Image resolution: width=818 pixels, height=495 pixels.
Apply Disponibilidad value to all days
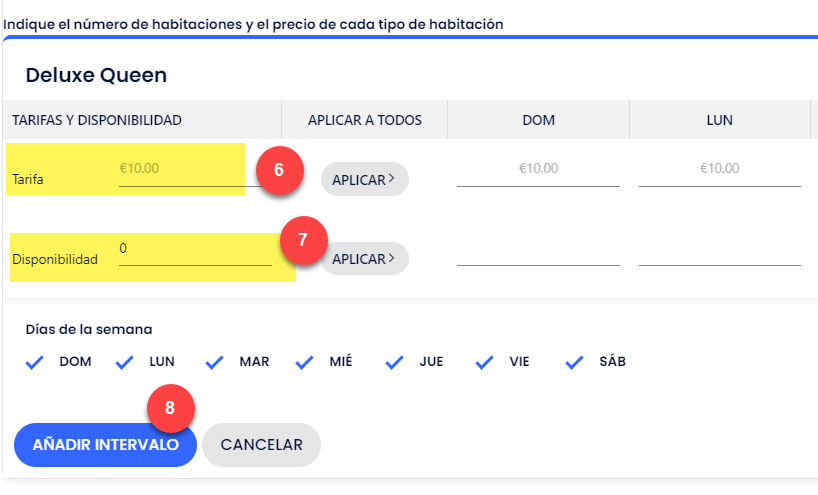(365, 259)
